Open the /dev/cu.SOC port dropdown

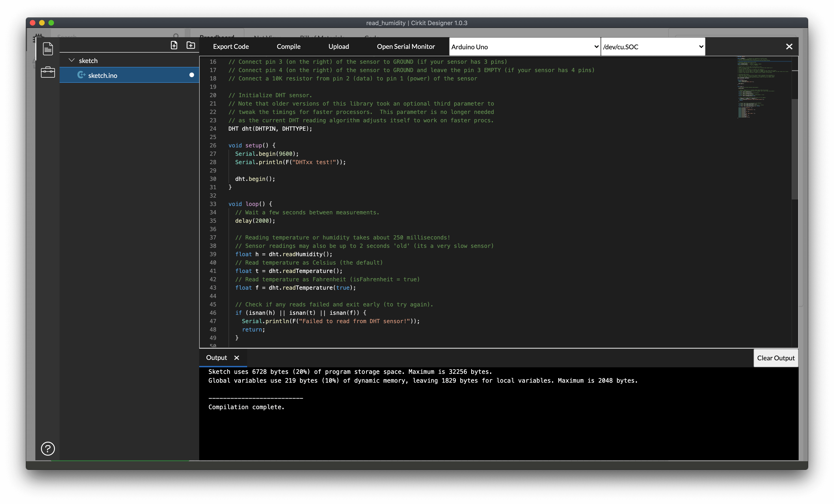pos(653,47)
